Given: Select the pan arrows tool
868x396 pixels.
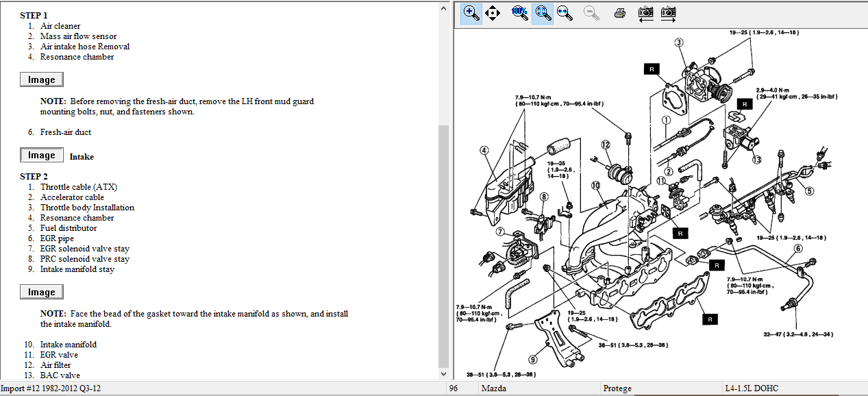Looking at the screenshot, I should click(492, 13).
